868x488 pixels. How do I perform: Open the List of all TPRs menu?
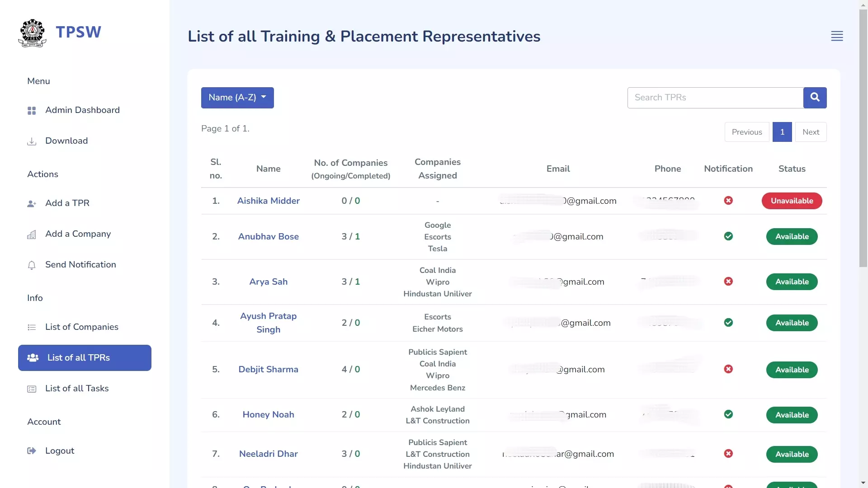point(85,357)
